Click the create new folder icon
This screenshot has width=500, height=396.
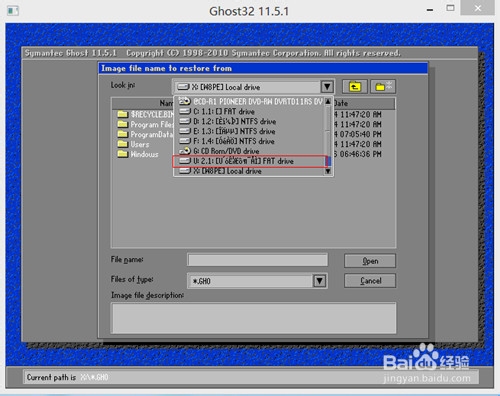tap(383, 87)
